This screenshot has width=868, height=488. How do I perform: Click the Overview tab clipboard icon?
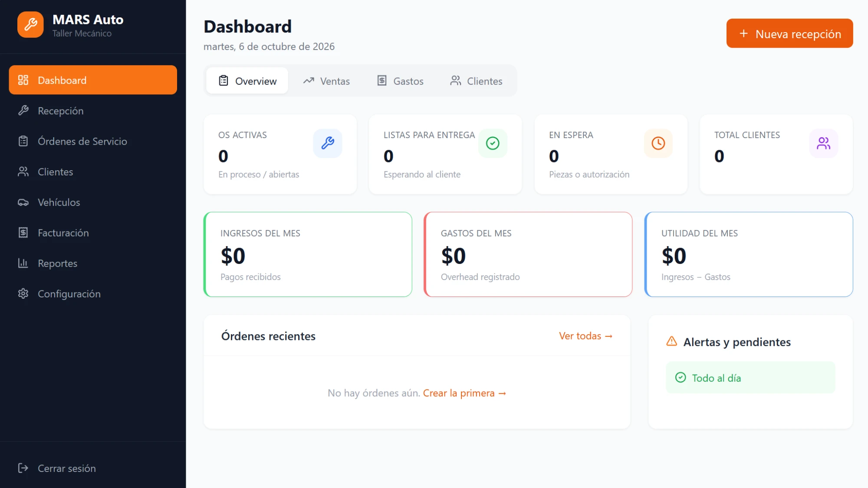224,81
